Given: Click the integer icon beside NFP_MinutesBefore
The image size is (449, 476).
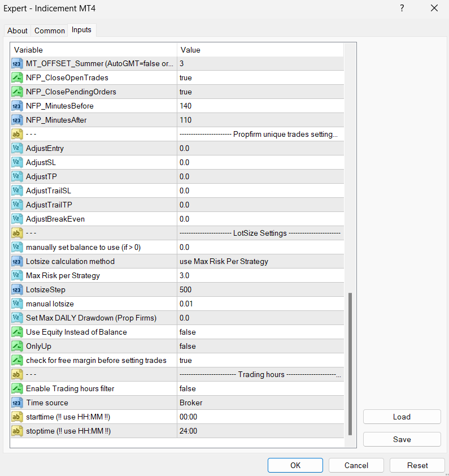Looking at the screenshot, I should click(17, 106).
